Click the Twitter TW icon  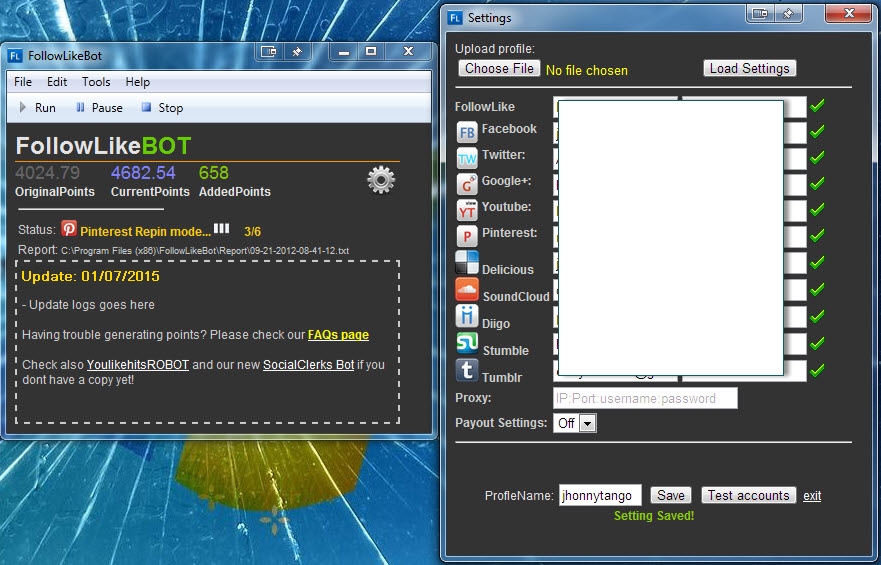[467, 158]
